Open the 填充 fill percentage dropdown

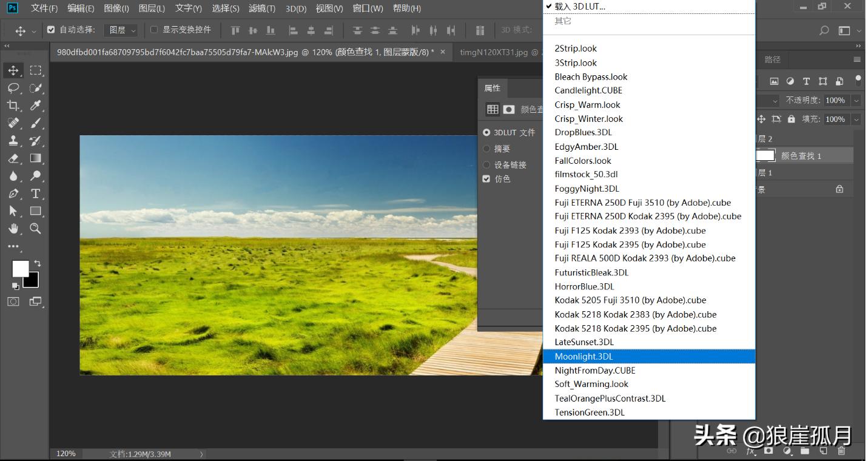(x=856, y=119)
